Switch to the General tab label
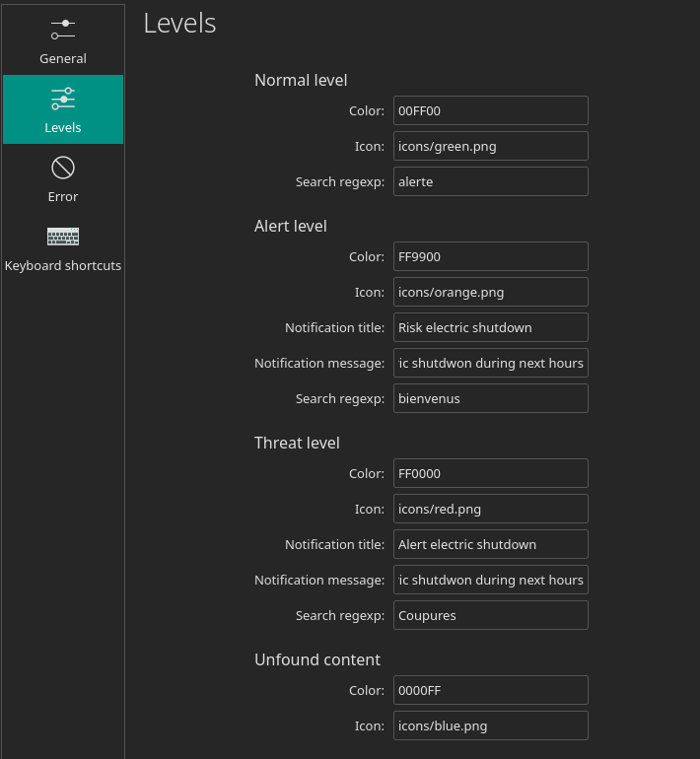Viewport: 700px width, 759px height. tap(63, 58)
